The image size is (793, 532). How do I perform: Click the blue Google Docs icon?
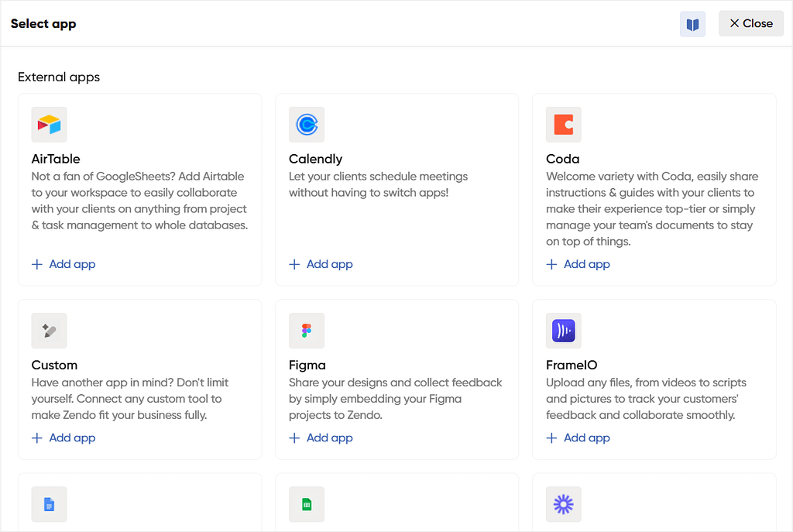pyautogui.click(x=49, y=504)
